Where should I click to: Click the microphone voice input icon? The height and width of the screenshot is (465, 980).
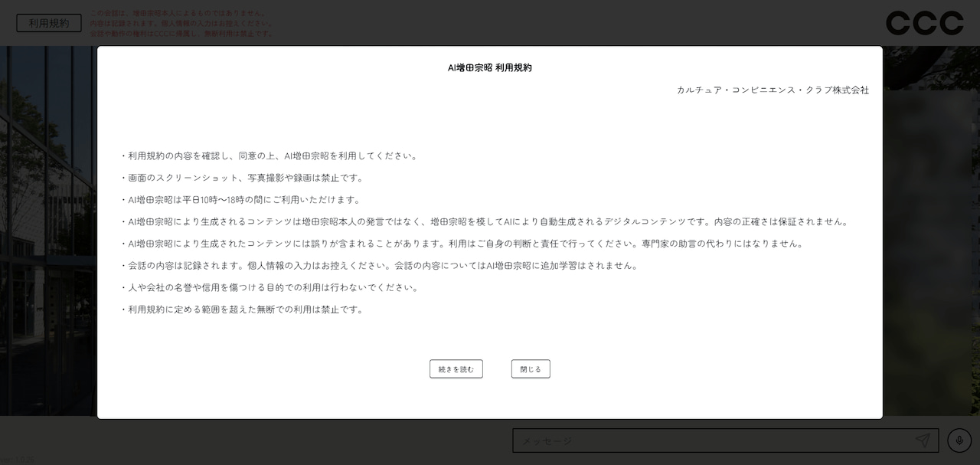click(959, 440)
